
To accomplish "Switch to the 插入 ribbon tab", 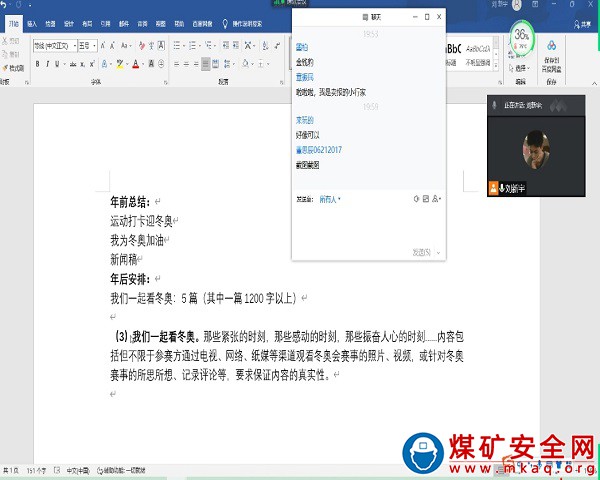I will [x=32, y=24].
